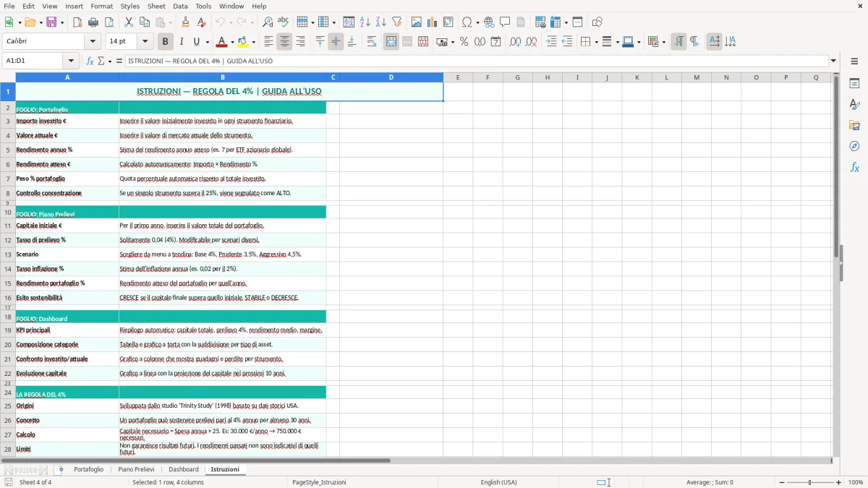Open sidebar Styles panel
The width and height of the screenshot is (868, 488).
854,105
